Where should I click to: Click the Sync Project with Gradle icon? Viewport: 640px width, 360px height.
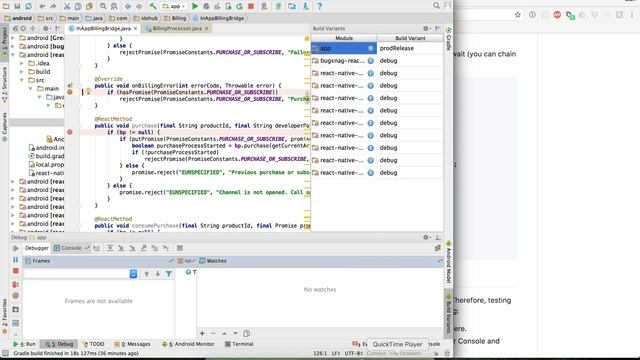coord(278,6)
